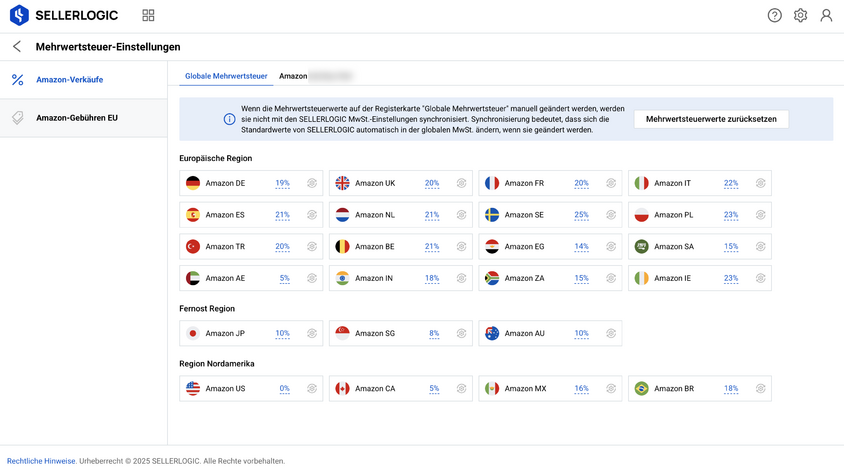Image resolution: width=844 pixels, height=473 pixels.
Task: Click the sync icon for Amazon IT
Action: click(761, 183)
